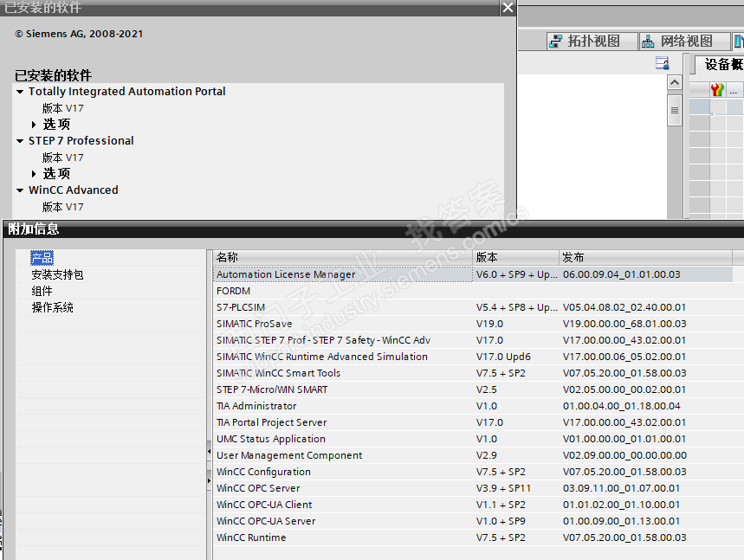Image resolution: width=744 pixels, height=560 pixels.
Task: Click the scroll up arrow
Action: [674, 82]
